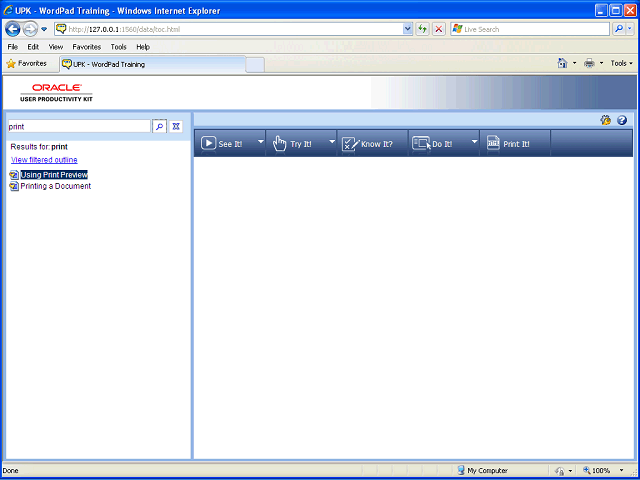Open the Tools command bar dropdown
640x480 pixels.
pyautogui.click(x=621, y=63)
